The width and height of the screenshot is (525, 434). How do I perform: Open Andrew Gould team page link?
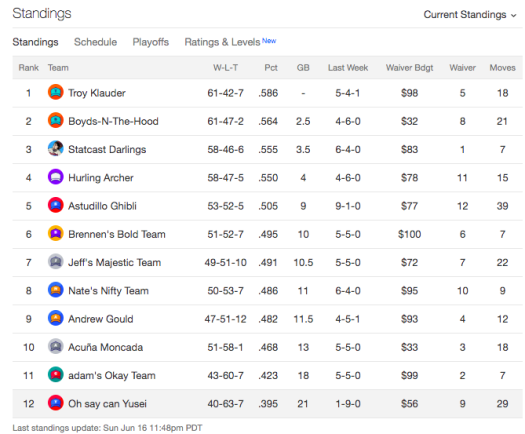[x=101, y=319]
